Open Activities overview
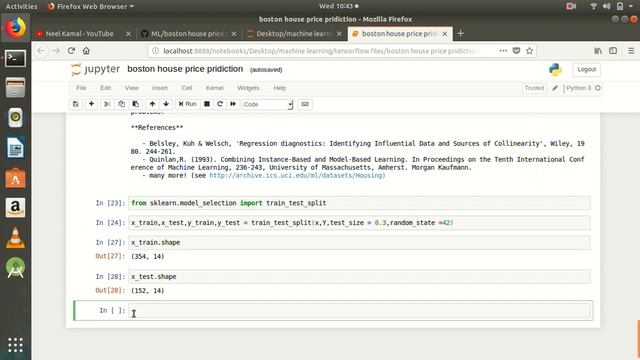This screenshot has height=360, width=640. click(x=21, y=6)
